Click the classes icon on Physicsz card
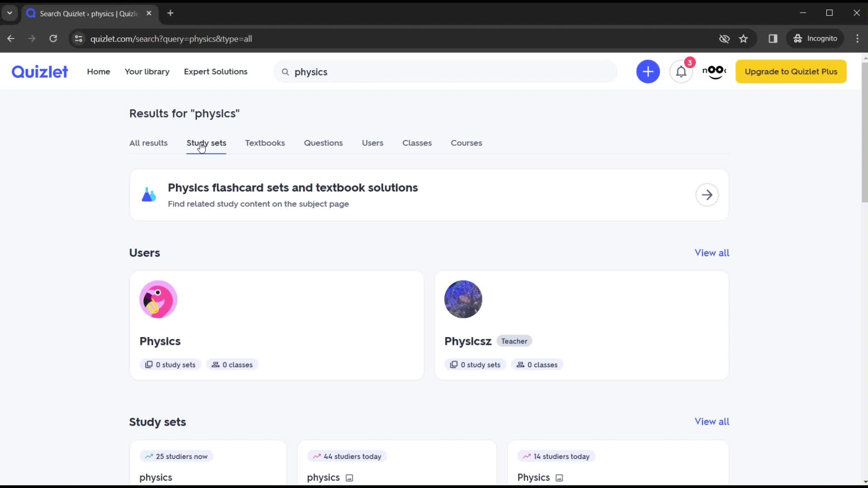868x488 pixels. [x=520, y=364]
